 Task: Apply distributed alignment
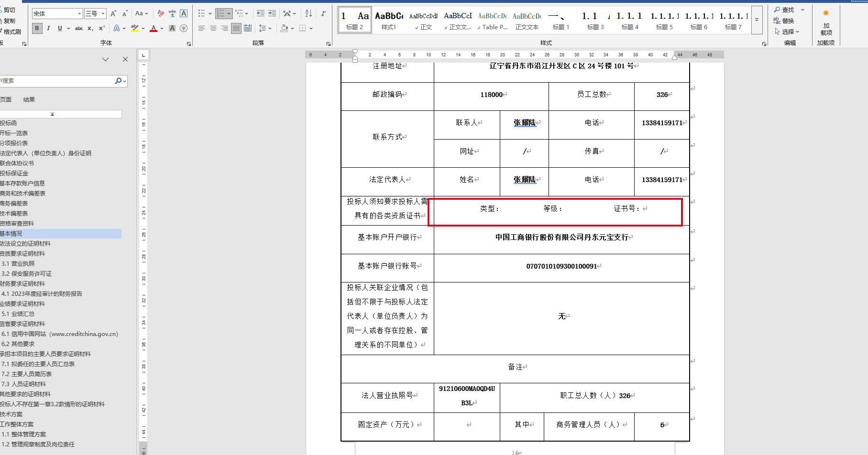click(248, 29)
